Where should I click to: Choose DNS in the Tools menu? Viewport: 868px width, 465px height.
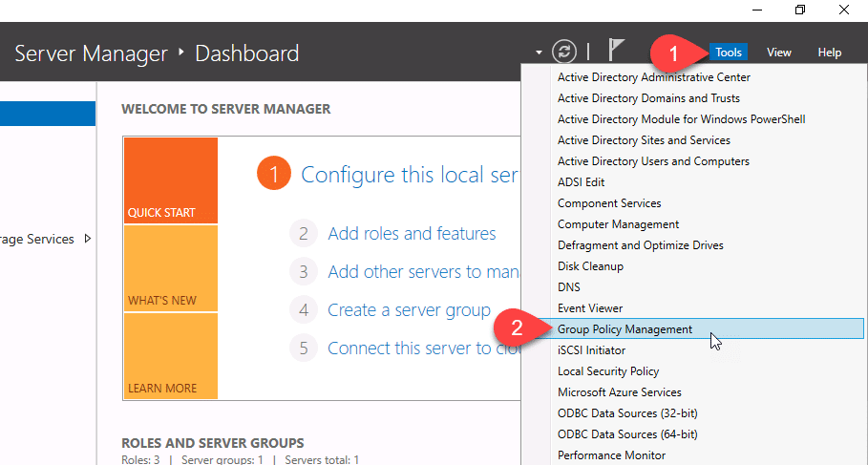click(x=569, y=287)
